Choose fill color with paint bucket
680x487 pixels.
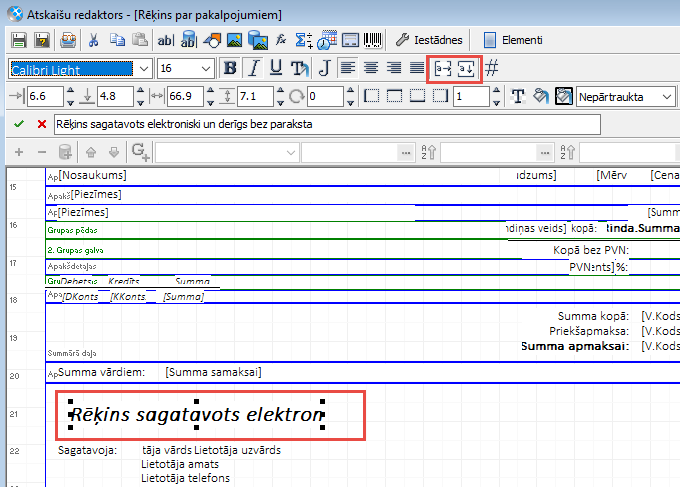click(x=541, y=96)
